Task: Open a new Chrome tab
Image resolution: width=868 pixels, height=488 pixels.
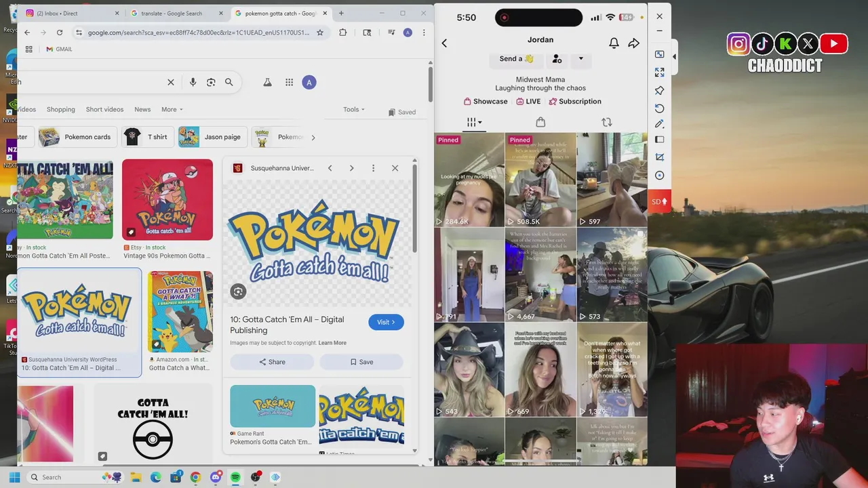Action: coord(341,13)
